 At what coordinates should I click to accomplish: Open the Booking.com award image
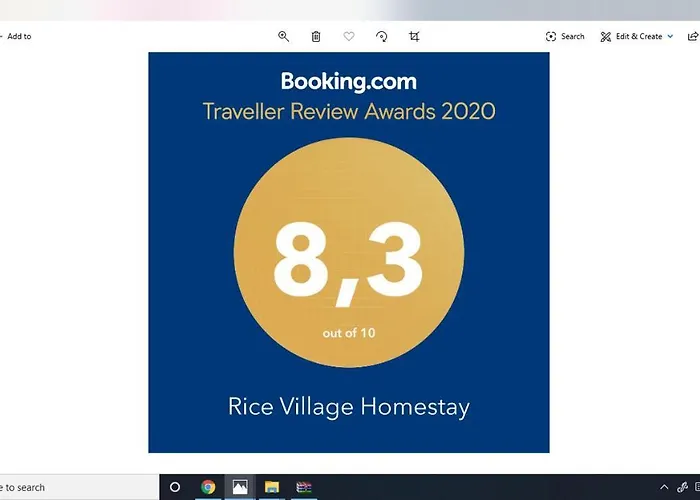[x=349, y=252]
